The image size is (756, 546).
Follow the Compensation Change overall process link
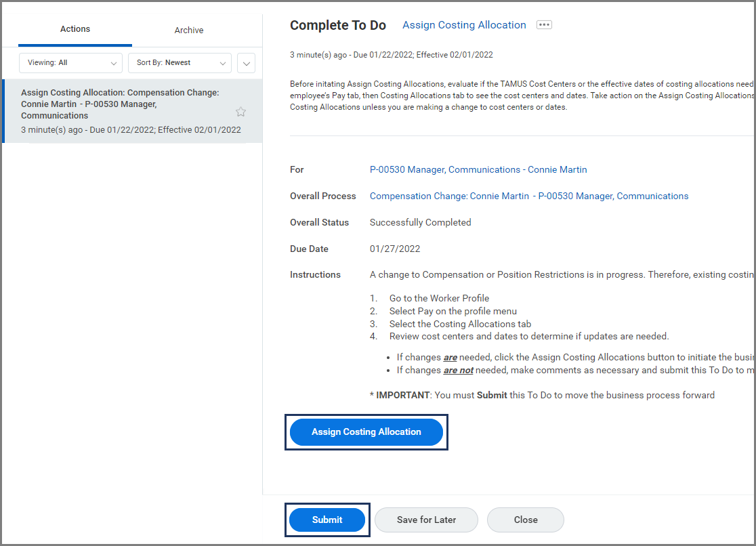click(528, 196)
